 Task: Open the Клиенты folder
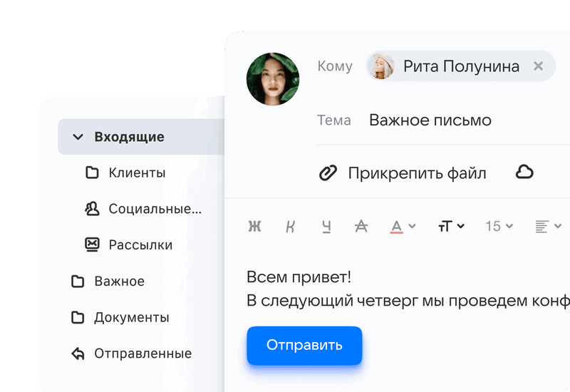click(137, 172)
